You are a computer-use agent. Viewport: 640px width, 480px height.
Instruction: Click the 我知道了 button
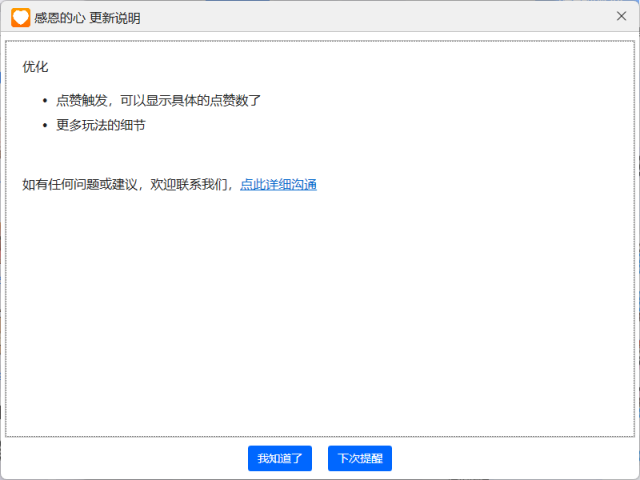coord(280,459)
